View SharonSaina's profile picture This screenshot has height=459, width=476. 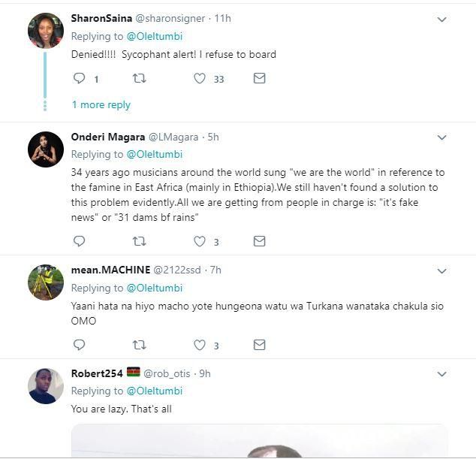click(46, 31)
